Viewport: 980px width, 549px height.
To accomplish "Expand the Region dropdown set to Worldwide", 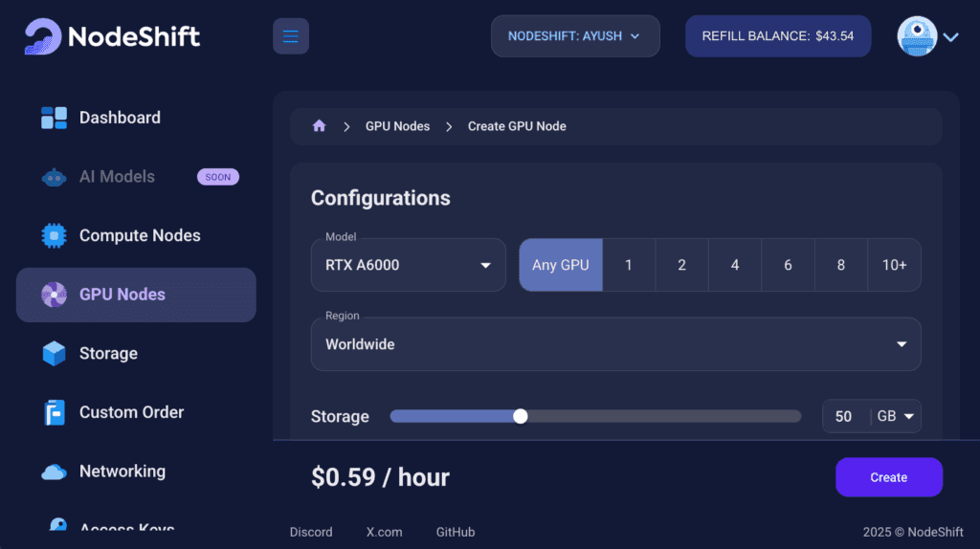I will tap(615, 344).
